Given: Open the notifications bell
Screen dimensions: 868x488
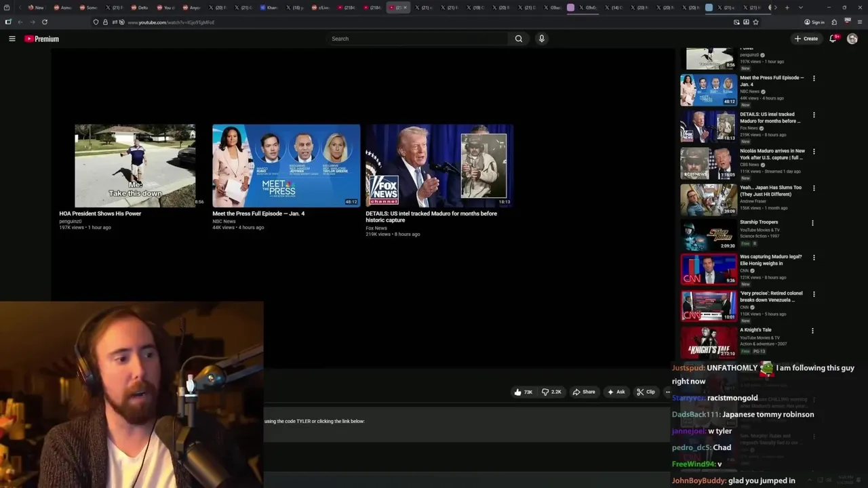Looking at the screenshot, I should (833, 39).
